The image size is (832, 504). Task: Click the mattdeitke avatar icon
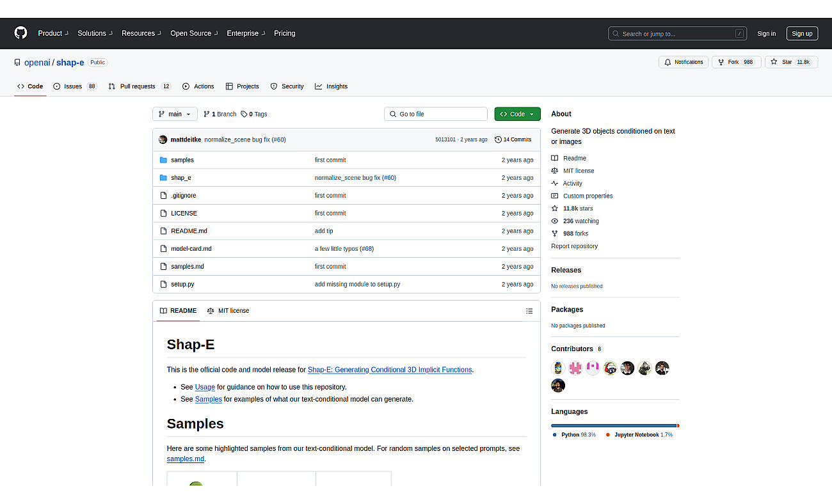click(163, 139)
